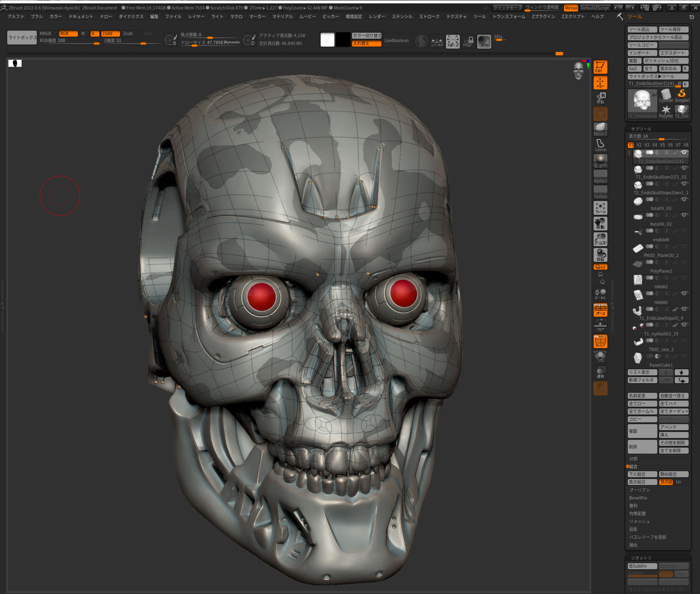Toggle the Zadd button
Viewport: 700px width, 594px height.
110,34
